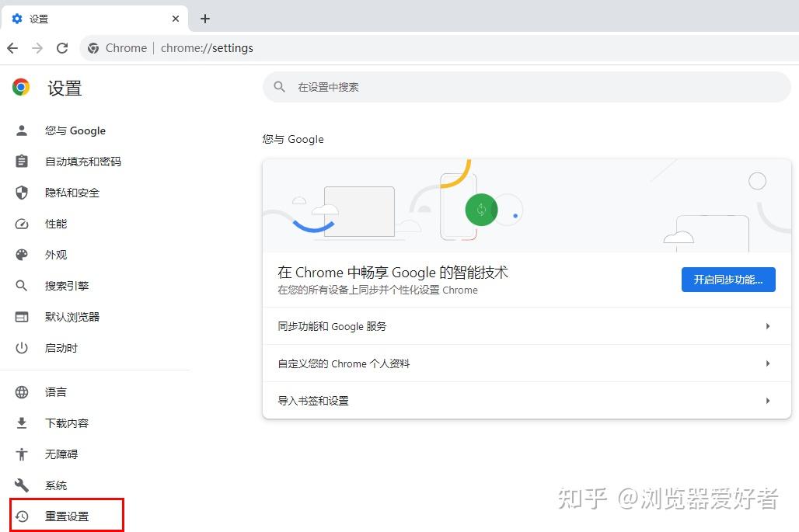799x532 pixels.
Task: Click the 开启同步功能 button
Action: [728, 280]
